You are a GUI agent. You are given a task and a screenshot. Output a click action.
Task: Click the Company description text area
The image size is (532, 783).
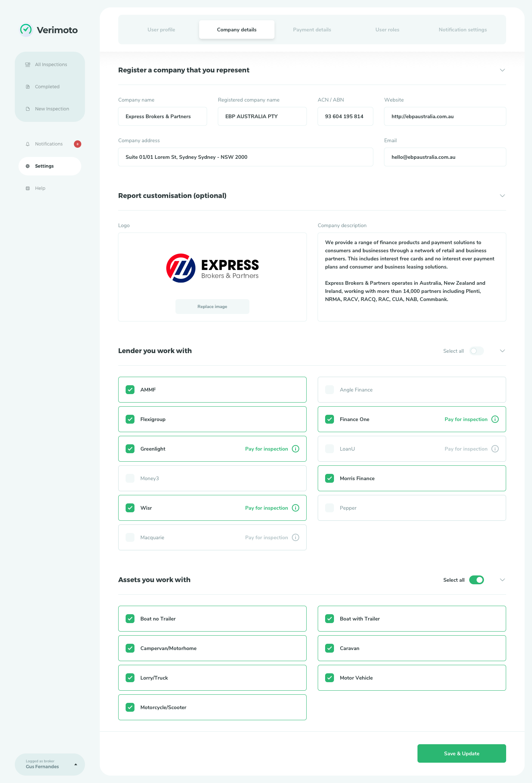pos(412,277)
